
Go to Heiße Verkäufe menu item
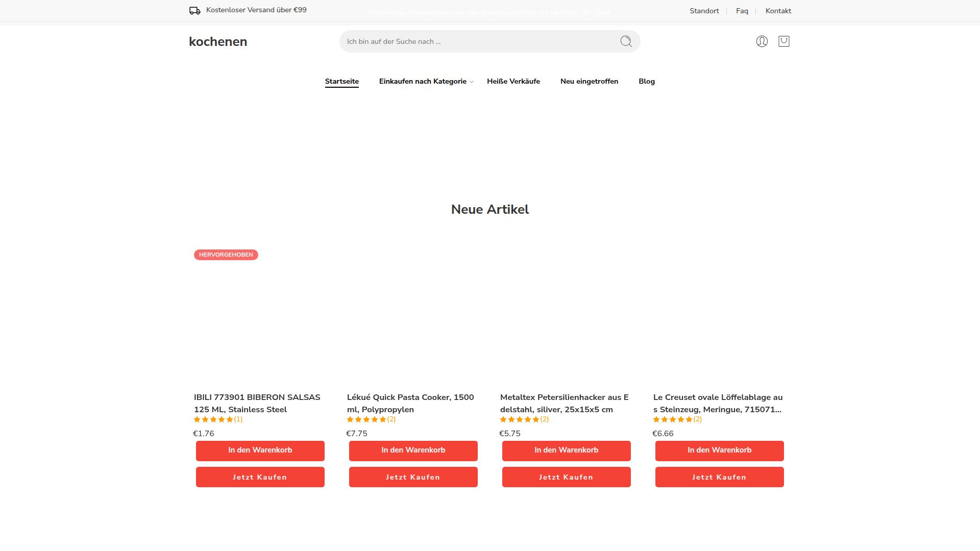coord(513,82)
